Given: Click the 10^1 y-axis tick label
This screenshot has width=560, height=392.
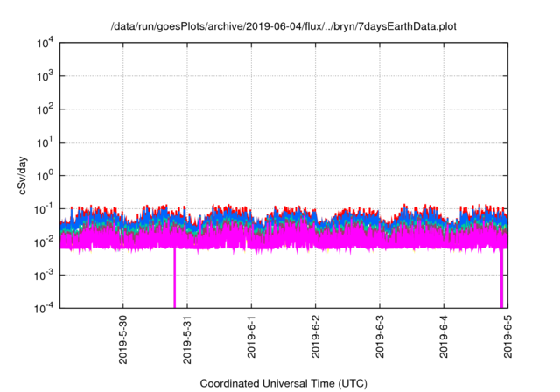Looking at the screenshot, I should (45, 143).
